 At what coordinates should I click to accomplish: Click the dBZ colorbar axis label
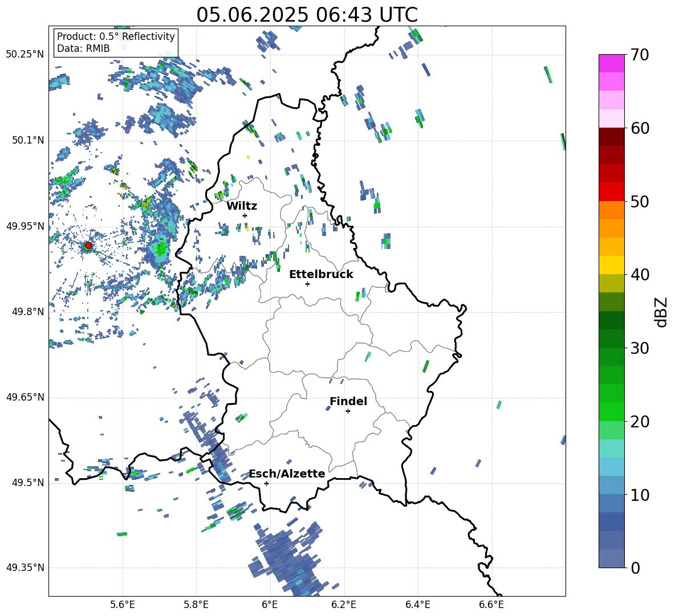pyautogui.click(x=662, y=312)
